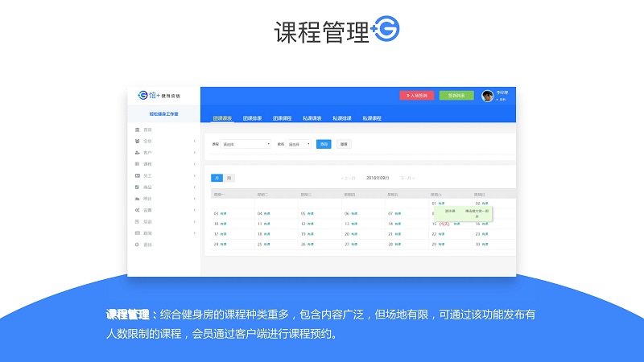Click the blue 查询 search button
Screen dimensions: 644x362
click(x=324, y=144)
